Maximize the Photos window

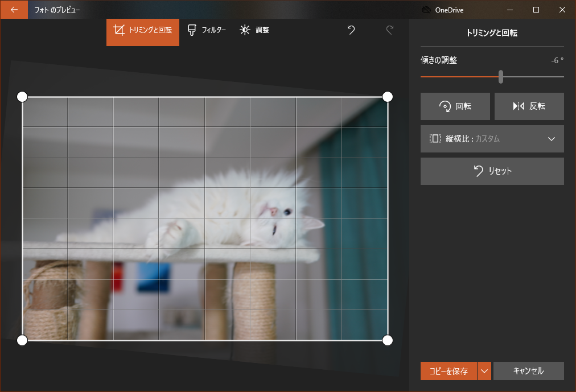(x=536, y=10)
